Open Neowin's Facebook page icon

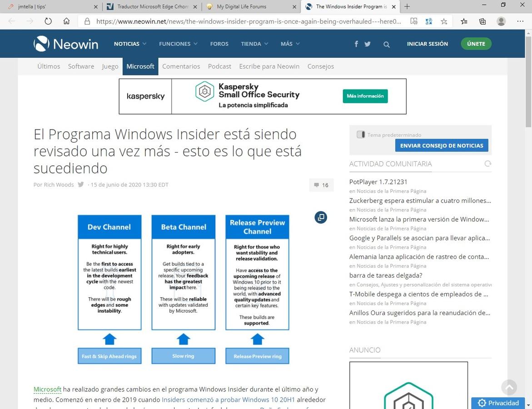(356, 44)
